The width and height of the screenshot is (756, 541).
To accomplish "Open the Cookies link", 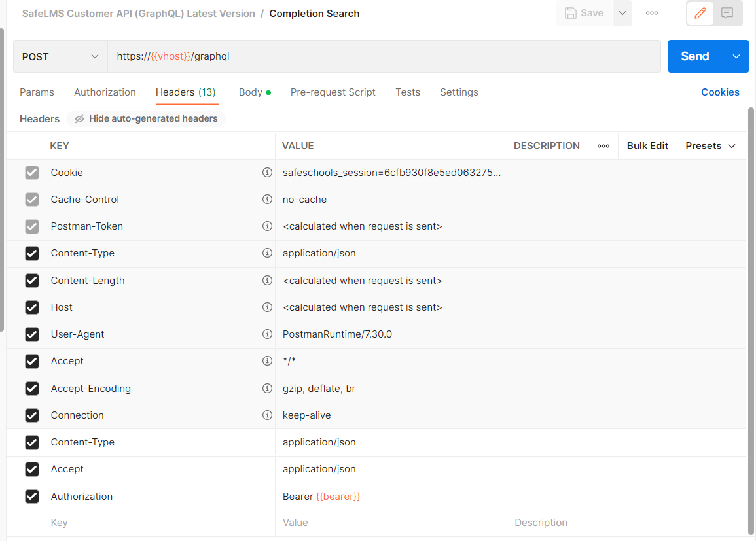I will click(x=720, y=92).
